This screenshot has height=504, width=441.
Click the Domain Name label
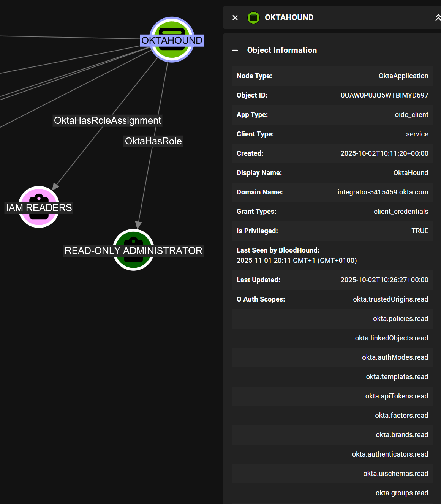coord(259,192)
